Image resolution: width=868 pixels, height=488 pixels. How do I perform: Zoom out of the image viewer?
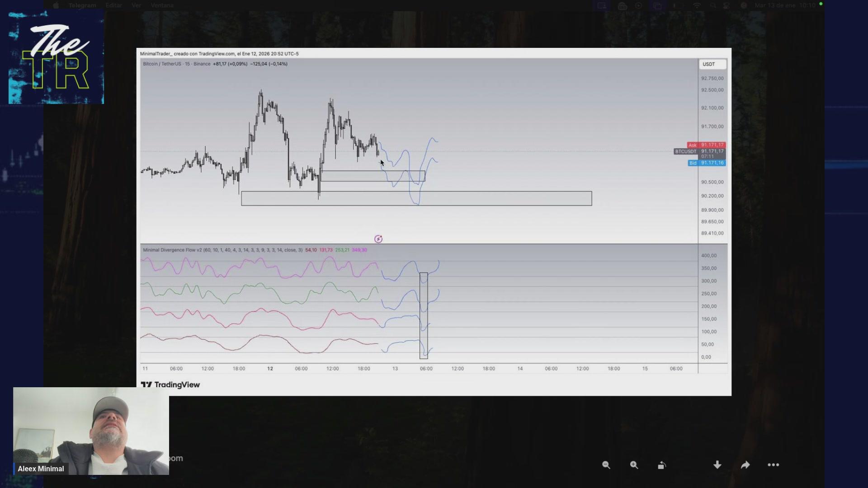pos(606,465)
